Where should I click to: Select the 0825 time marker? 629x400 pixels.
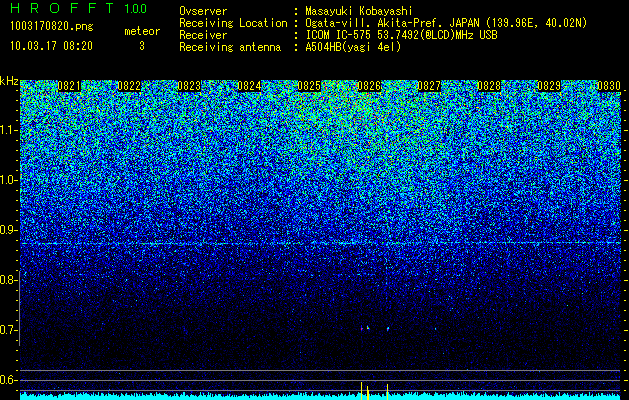click(x=309, y=86)
